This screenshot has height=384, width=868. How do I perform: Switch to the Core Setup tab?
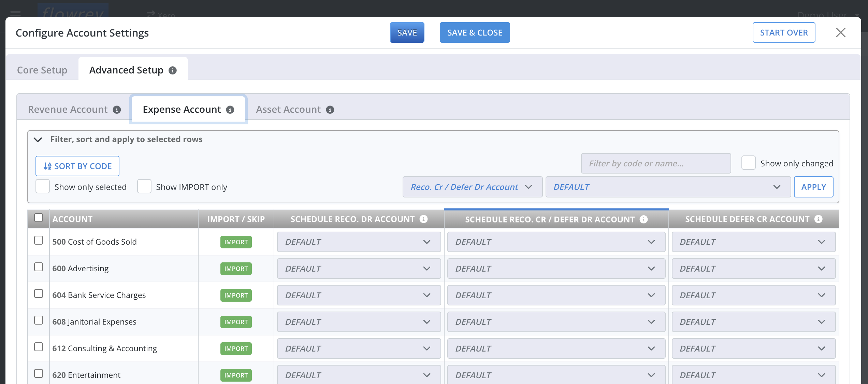pyautogui.click(x=42, y=70)
